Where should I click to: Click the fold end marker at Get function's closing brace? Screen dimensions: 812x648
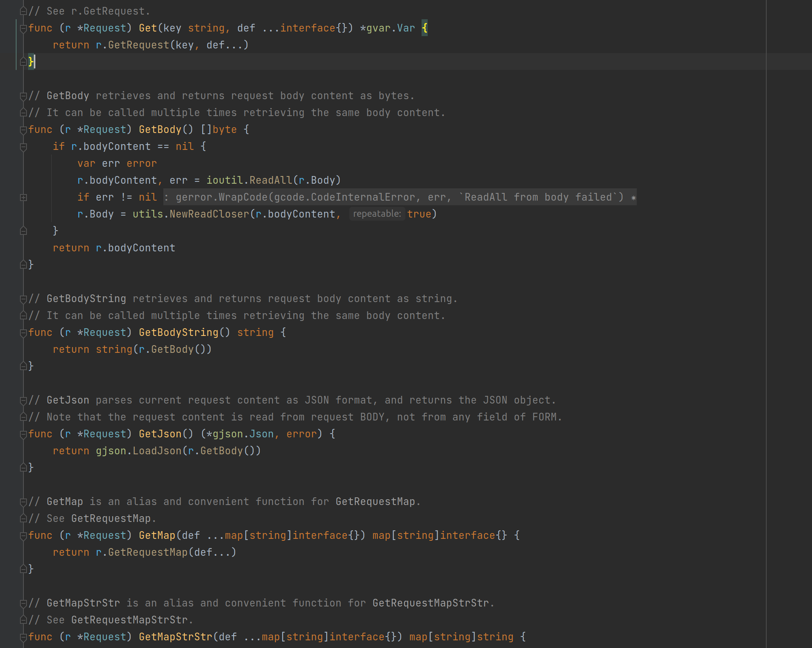(x=23, y=61)
